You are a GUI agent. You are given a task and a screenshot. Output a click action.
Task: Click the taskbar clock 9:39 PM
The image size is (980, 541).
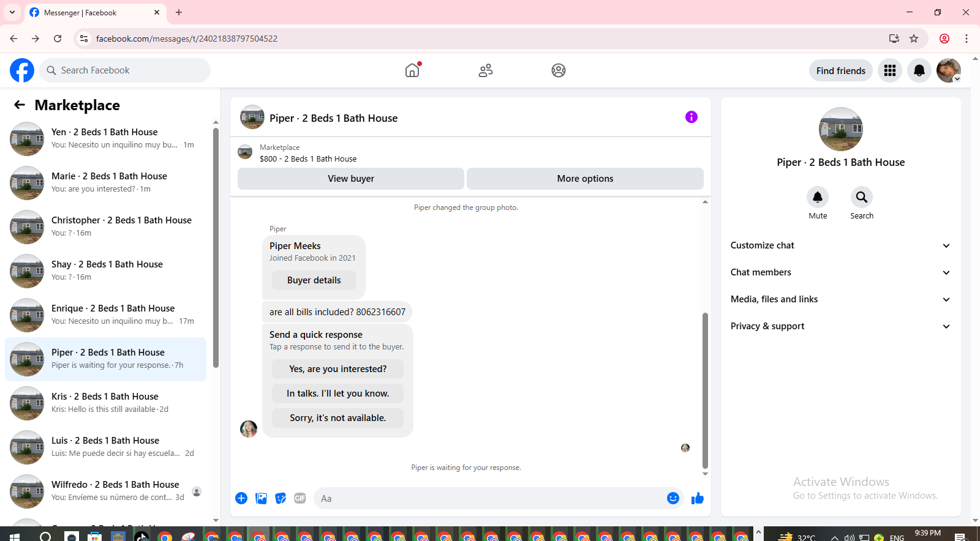pyautogui.click(x=927, y=534)
